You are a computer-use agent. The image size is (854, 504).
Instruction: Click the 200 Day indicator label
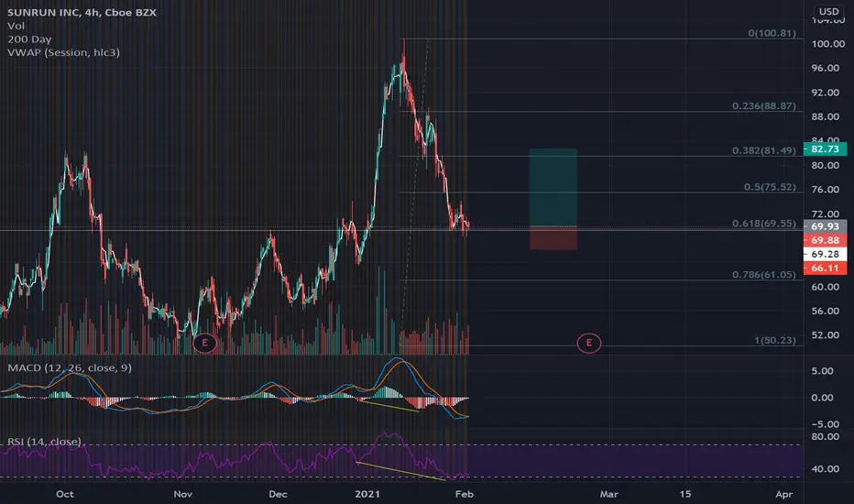tap(29, 39)
